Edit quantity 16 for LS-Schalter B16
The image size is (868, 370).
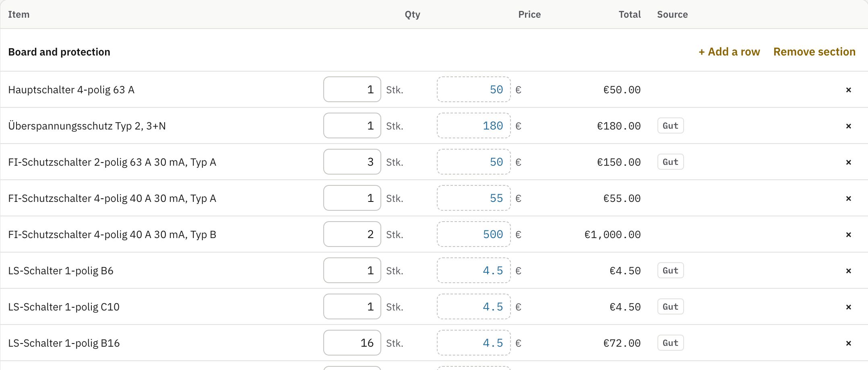pyautogui.click(x=352, y=343)
